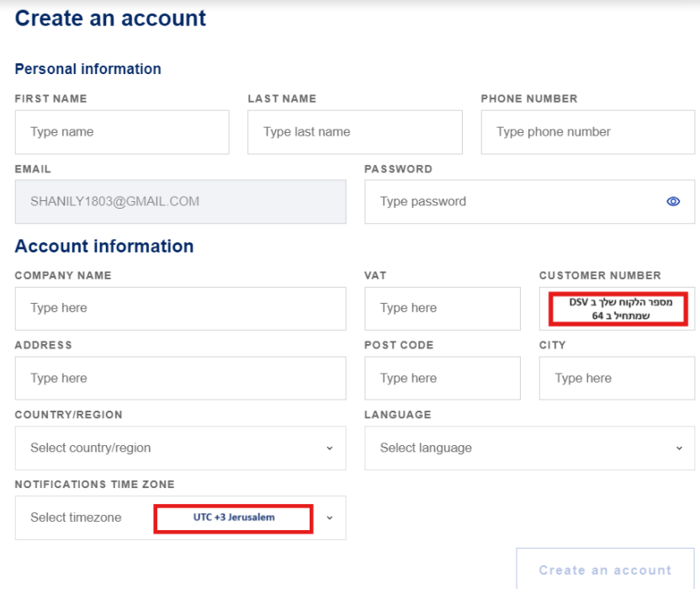Click the Create an account button
Viewport: 700px width, 589px height.
pyautogui.click(x=605, y=570)
